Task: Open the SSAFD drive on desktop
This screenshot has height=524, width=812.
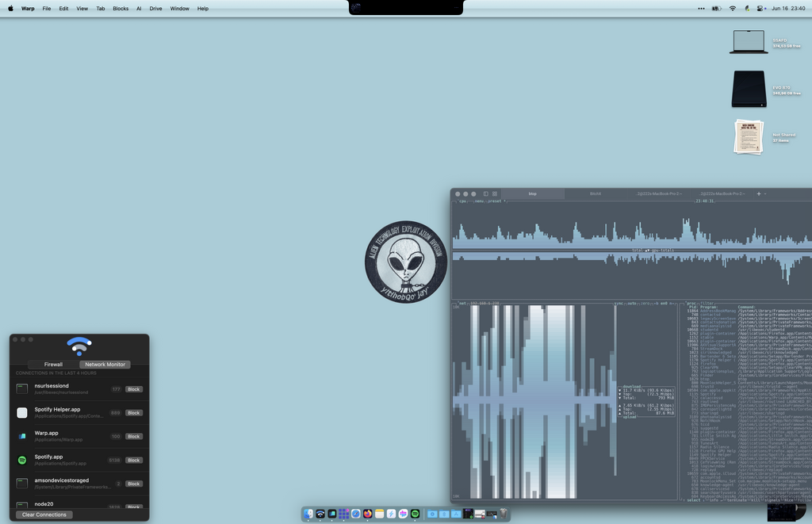Action: tap(749, 41)
